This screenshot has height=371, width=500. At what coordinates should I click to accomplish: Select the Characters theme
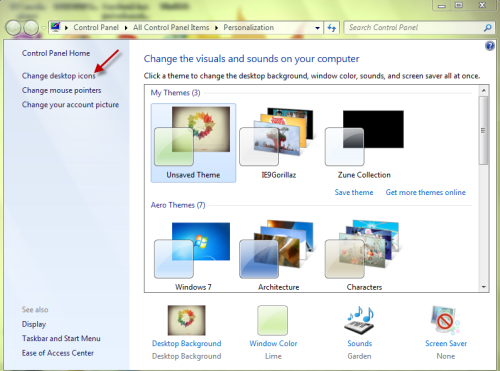[x=364, y=255]
